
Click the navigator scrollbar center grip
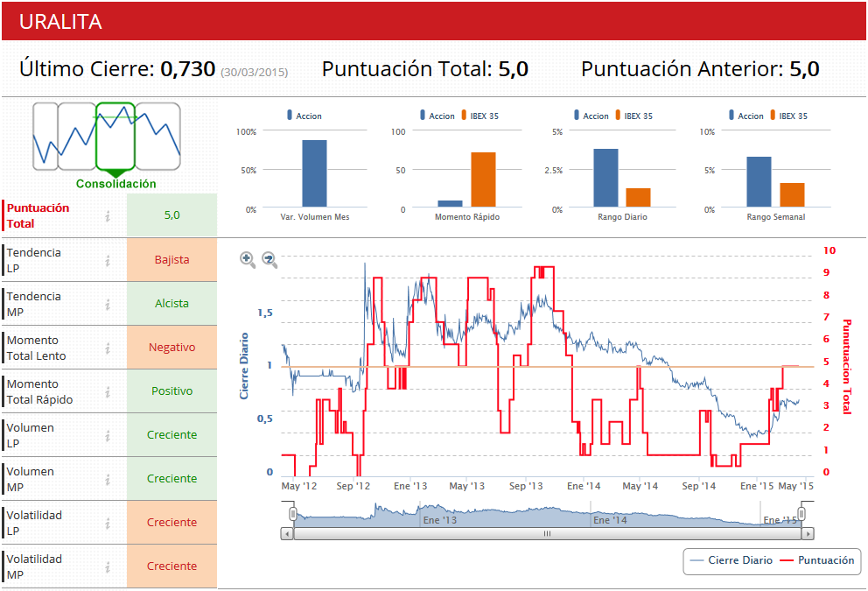pos(547,534)
